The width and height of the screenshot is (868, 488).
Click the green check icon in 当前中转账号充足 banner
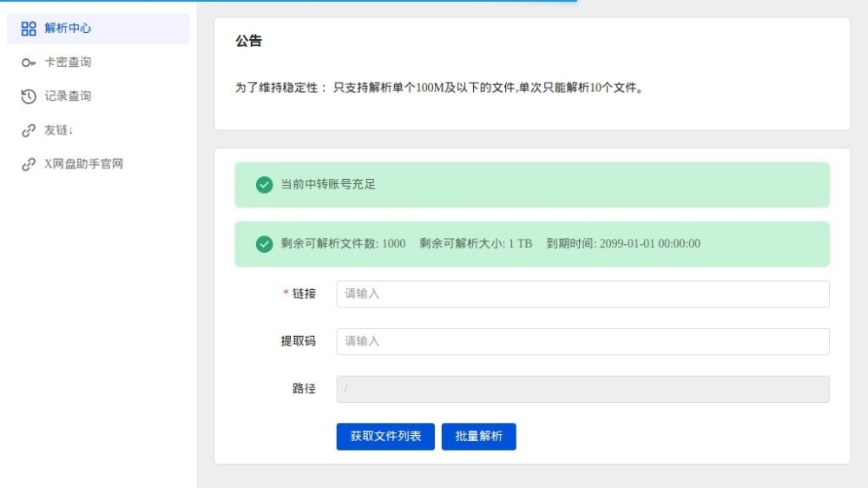click(265, 185)
